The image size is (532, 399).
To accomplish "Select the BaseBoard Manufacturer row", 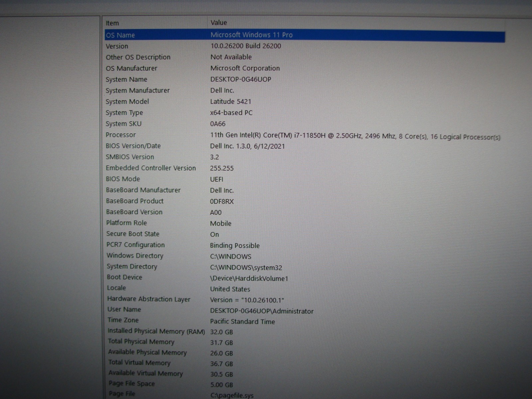I will pos(143,190).
